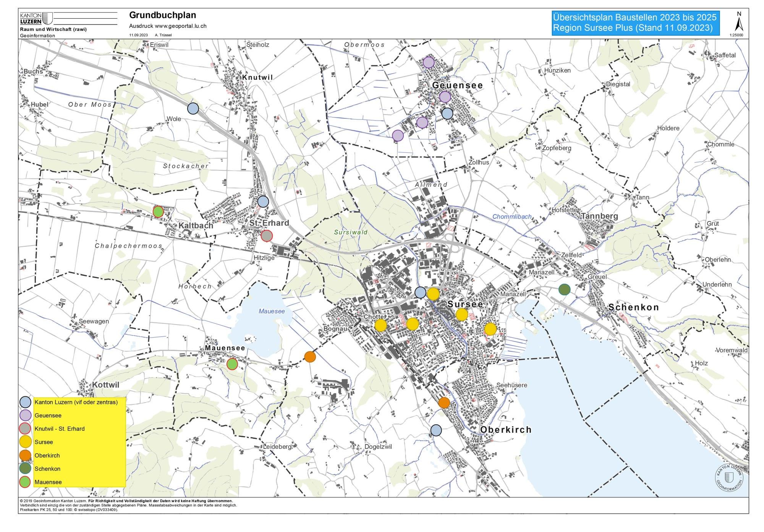Click the grey Knutwil - St. Erhard legend circle

[x=25, y=429]
